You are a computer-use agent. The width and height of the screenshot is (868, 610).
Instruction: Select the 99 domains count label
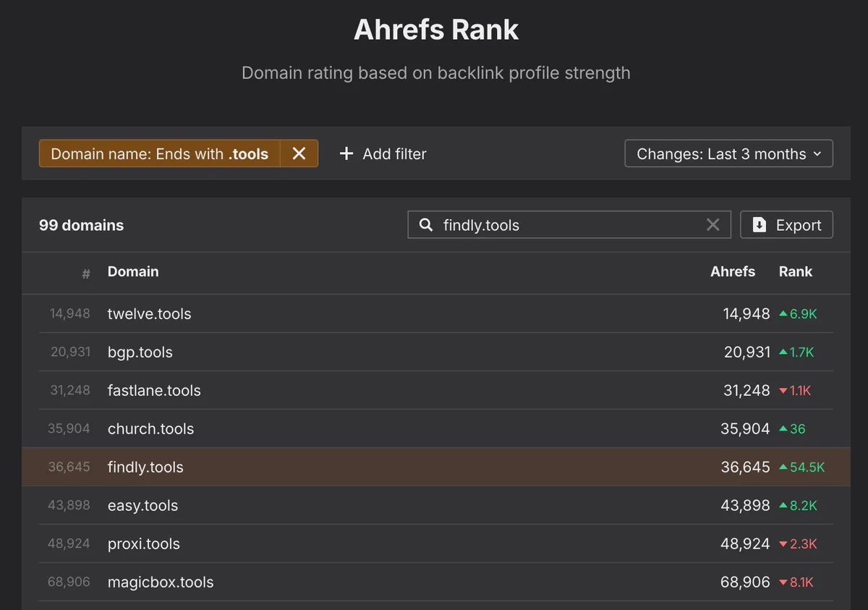[x=81, y=225]
